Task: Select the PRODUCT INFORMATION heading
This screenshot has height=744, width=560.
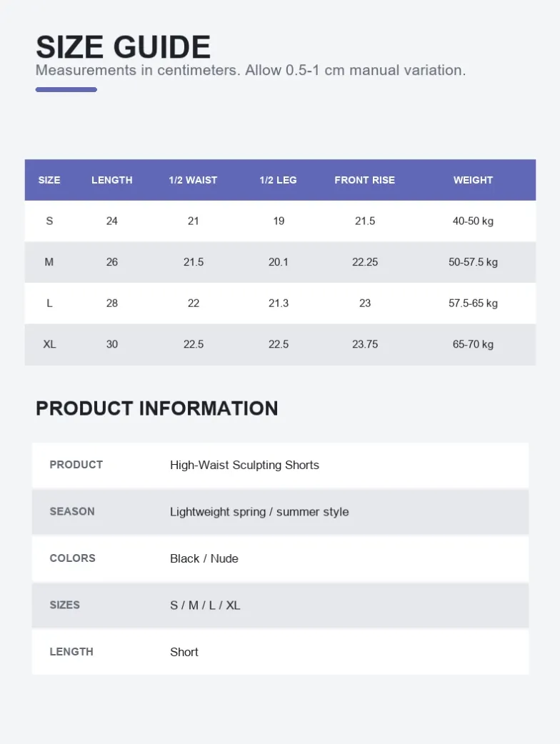Action: click(157, 408)
